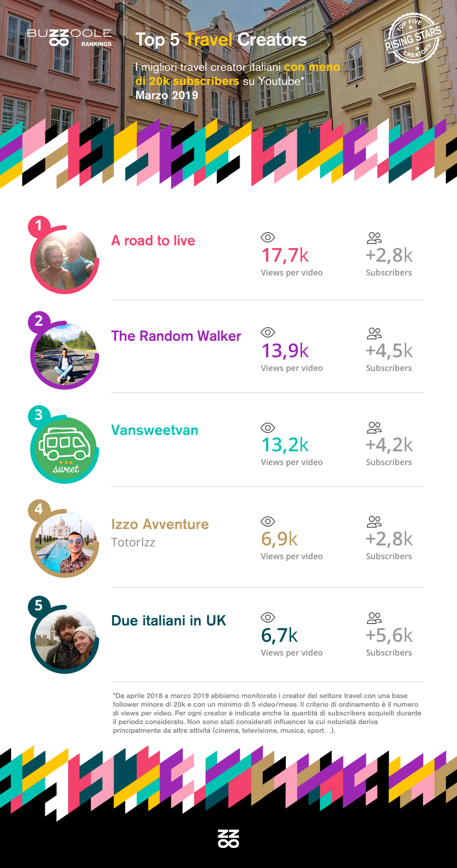This screenshot has height=868, width=457.
Task: Click the subscribers icon above +2,8k for Izzo Avventure
Action: click(x=374, y=522)
